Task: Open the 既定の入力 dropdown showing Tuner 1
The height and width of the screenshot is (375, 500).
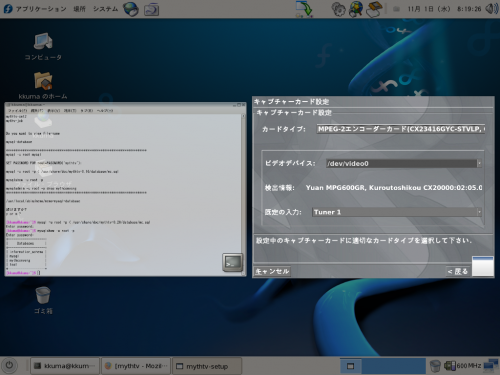Action: tap(397, 212)
